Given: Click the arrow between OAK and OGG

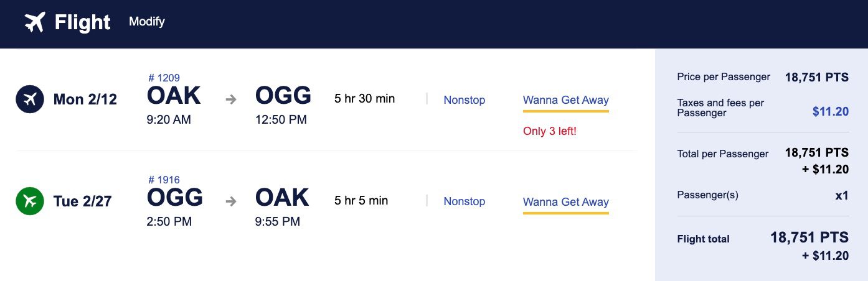Looking at the screenshot, I should point(231,99).
